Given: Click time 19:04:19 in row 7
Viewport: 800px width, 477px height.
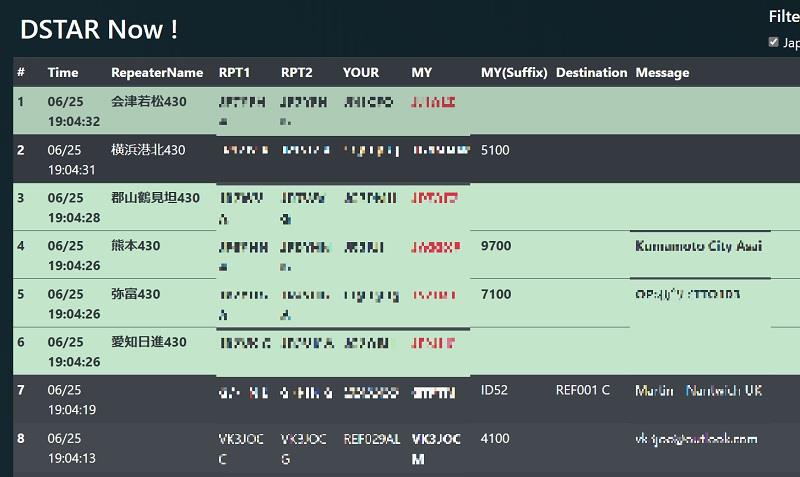Looking at the screenshot, I should click(71, 410).
